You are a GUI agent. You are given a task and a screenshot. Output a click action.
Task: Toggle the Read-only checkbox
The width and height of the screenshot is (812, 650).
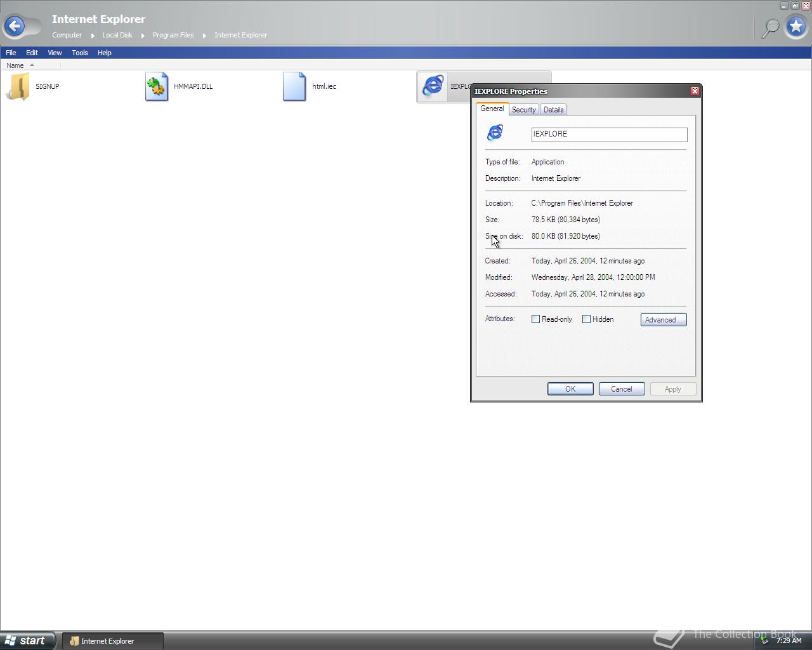(535, 319)
